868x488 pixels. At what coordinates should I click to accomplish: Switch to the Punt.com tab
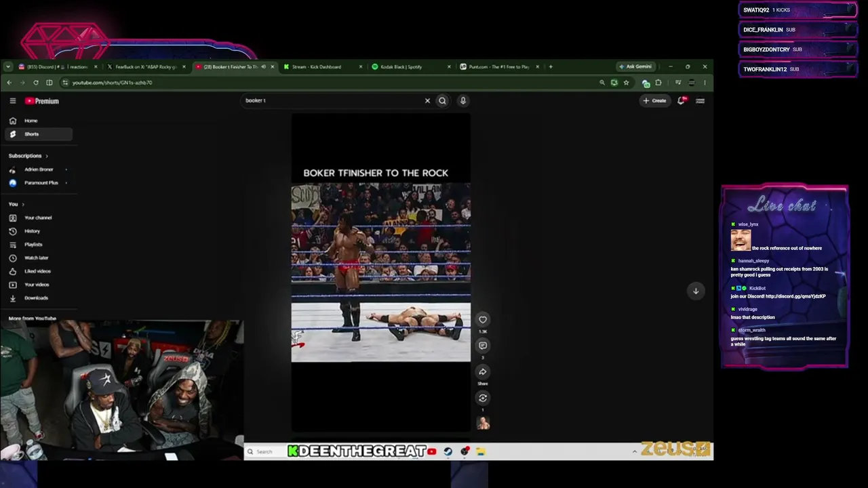498,67
